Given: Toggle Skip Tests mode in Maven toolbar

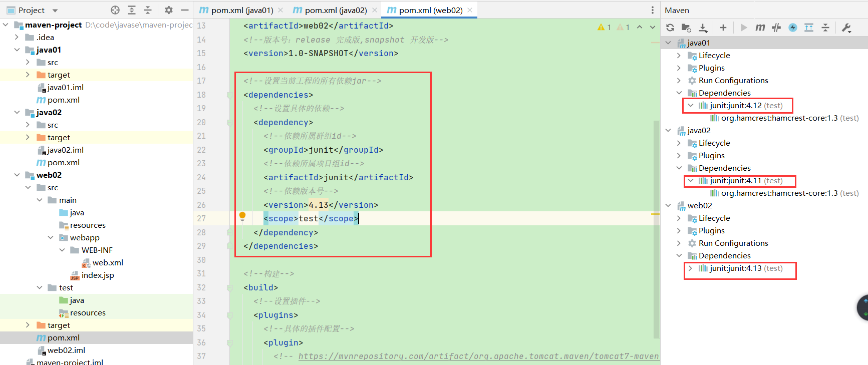Looking at the screenshot, I should tap(776, 28).
